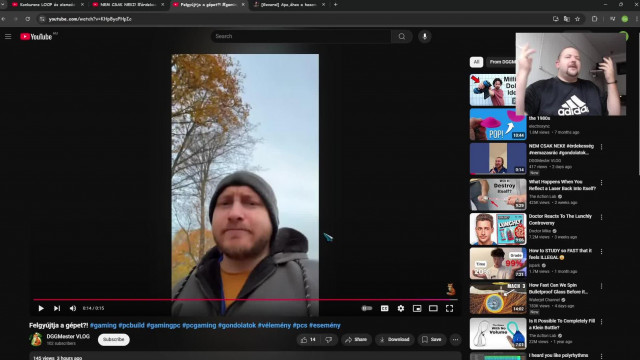The image size is (640, 360).
Task: Skip to next video
Action: click(57, 308)
